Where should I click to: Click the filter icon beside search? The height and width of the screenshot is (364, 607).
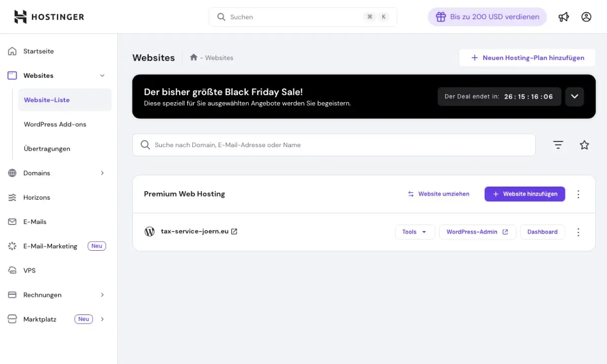tap(558, 145)
